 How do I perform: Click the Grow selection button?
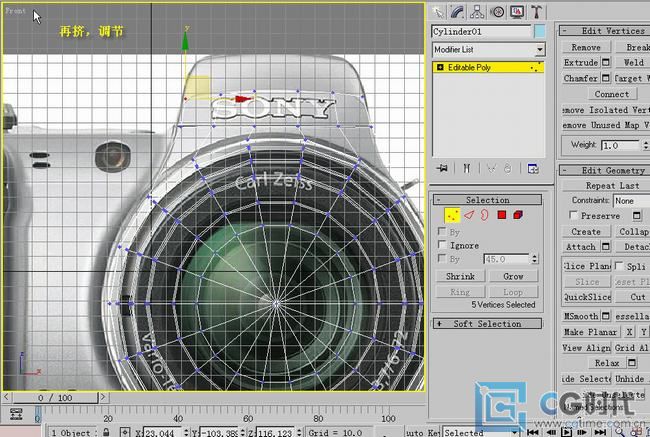(513, 276)
